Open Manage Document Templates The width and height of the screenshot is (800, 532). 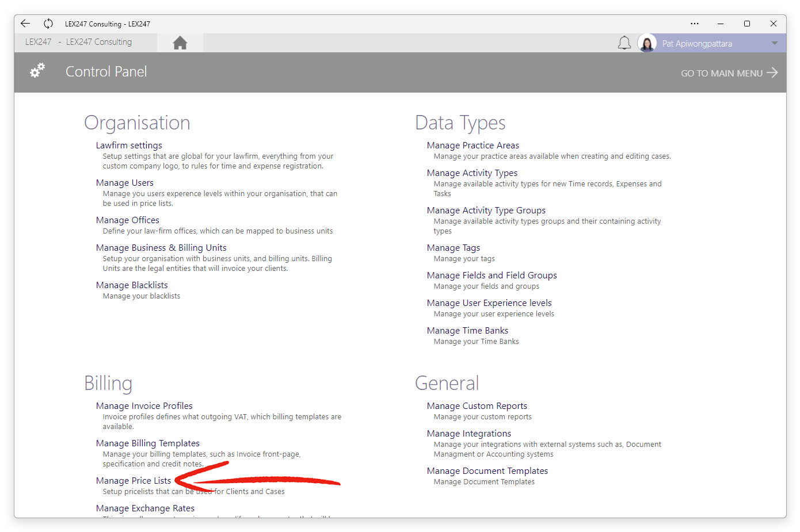point(487,471)
